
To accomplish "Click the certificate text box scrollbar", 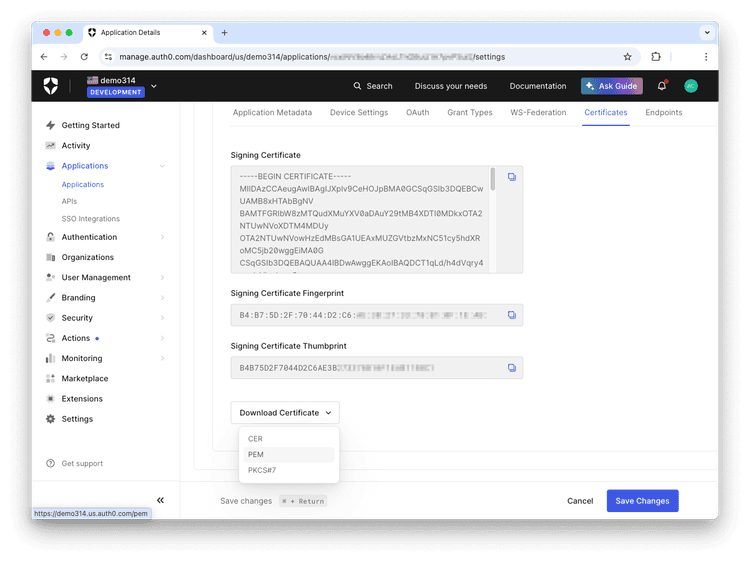I will pyautogui.click(x=492, y=180).
